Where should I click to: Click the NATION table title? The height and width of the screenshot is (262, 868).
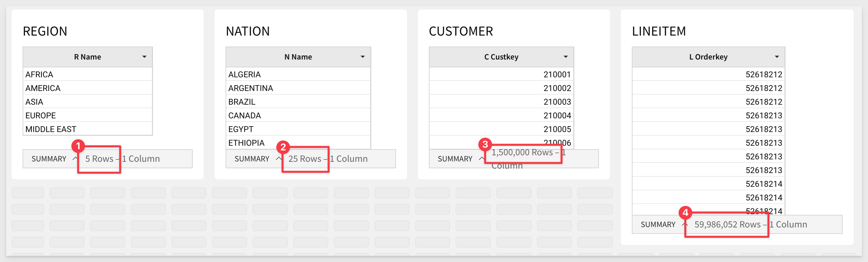[248, 31]
